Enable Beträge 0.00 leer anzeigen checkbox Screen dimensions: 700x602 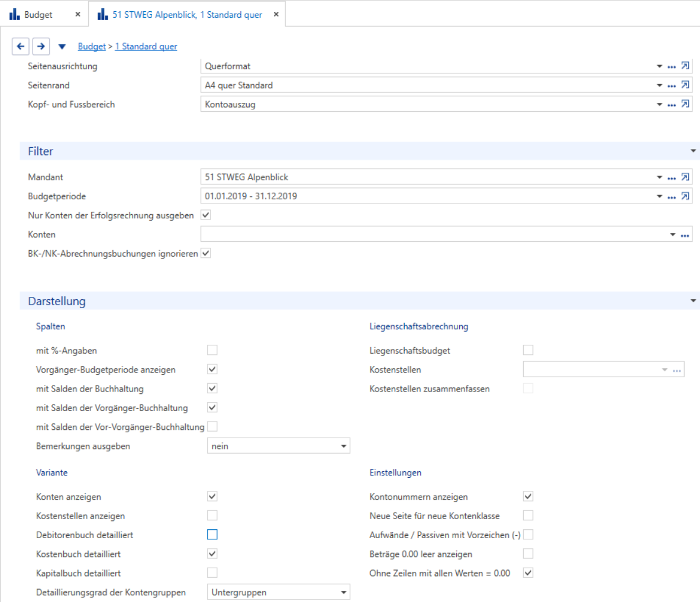pos(528,554)
